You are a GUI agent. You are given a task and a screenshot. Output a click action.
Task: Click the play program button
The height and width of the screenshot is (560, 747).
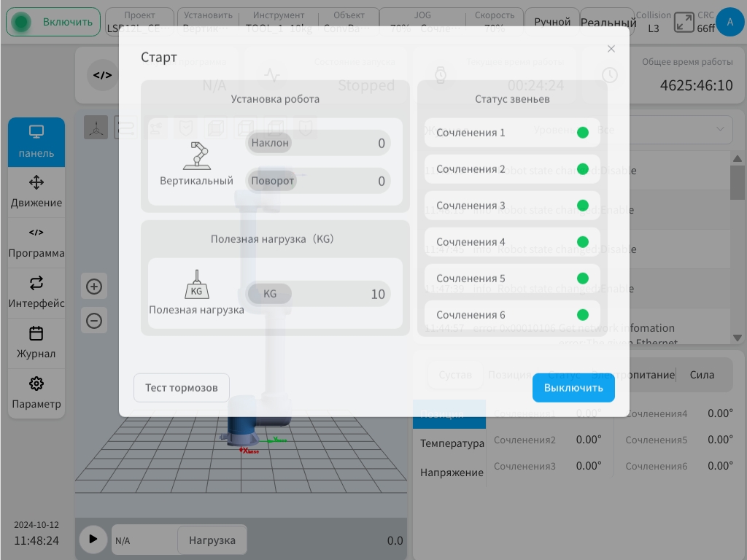pos(93,539)
